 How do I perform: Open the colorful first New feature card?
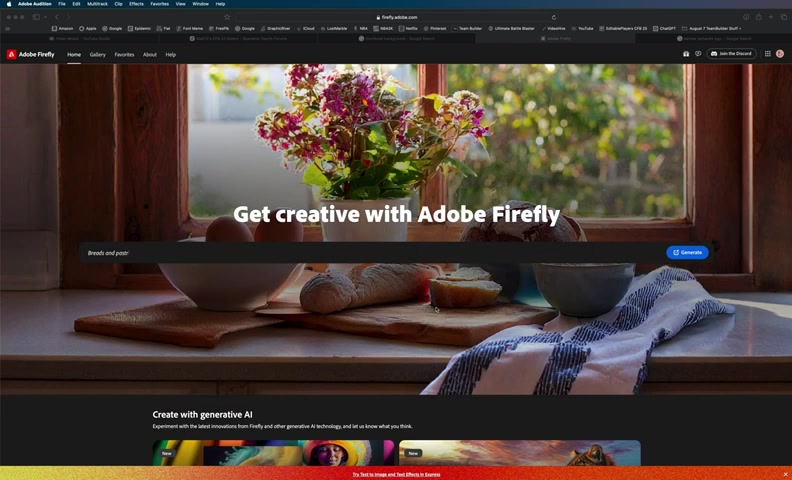pyautogui.click(x=273, y=453)
